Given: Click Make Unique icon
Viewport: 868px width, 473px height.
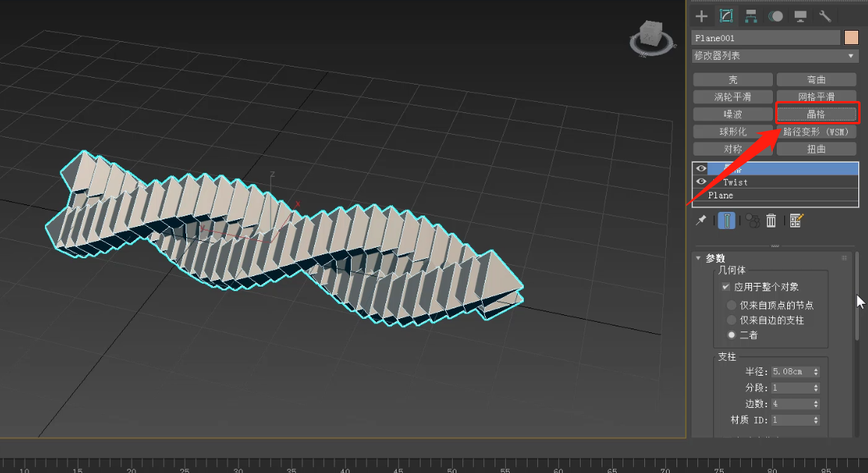Looking at the screenshot, I should point(752,221).
